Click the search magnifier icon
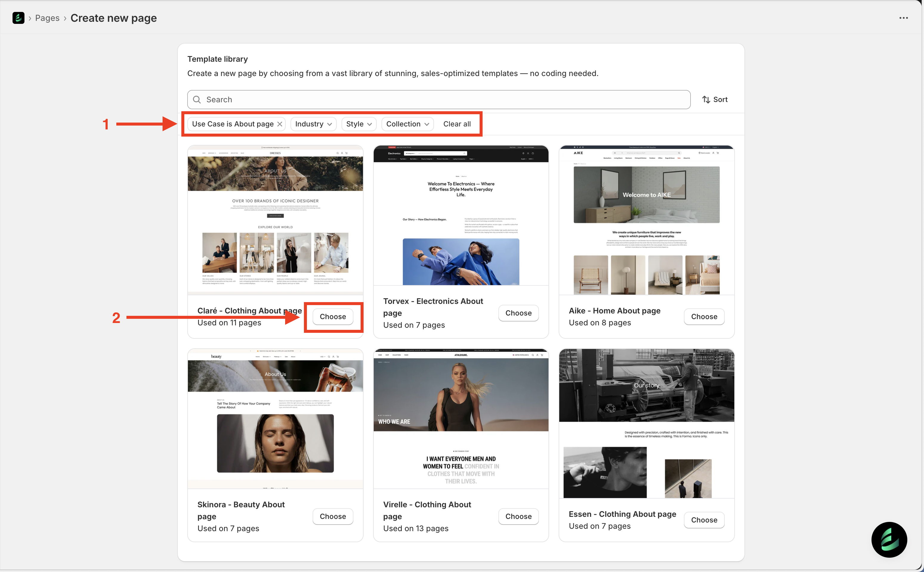The image size is (924, 572). pyautogui.click(x=197, y=100)
